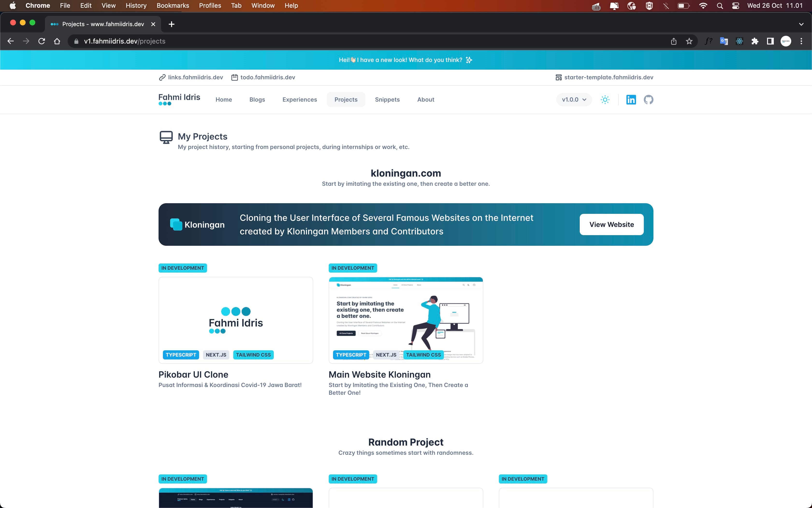Go to the Experiences nav item
The height and width of the screenshot is (508, 812).
click(x=300, y=100)
